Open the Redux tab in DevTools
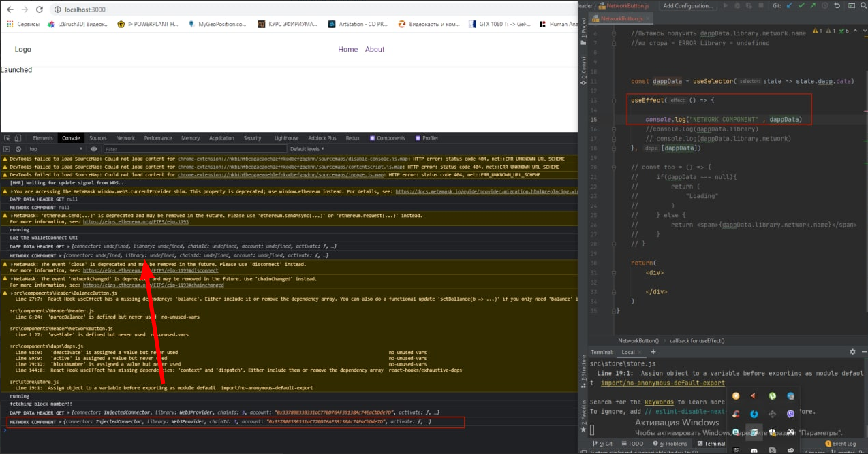This screenshot has height=454, width=868. tap(352, 138)
